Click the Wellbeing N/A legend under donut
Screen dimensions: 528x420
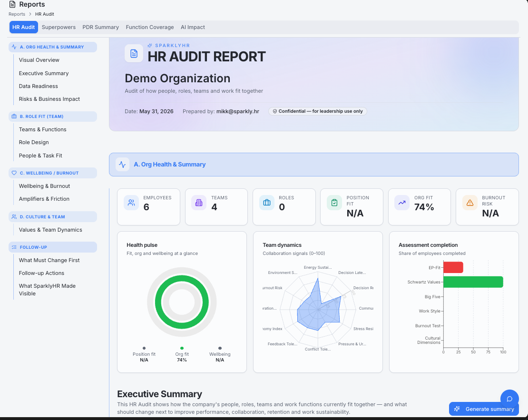coord(220,354)
